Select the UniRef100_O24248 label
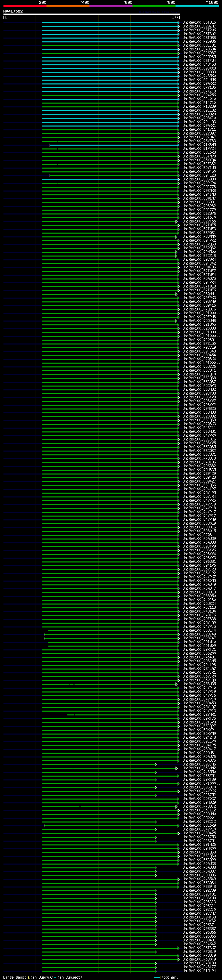 pyautogui.click(x=199, y=737)
